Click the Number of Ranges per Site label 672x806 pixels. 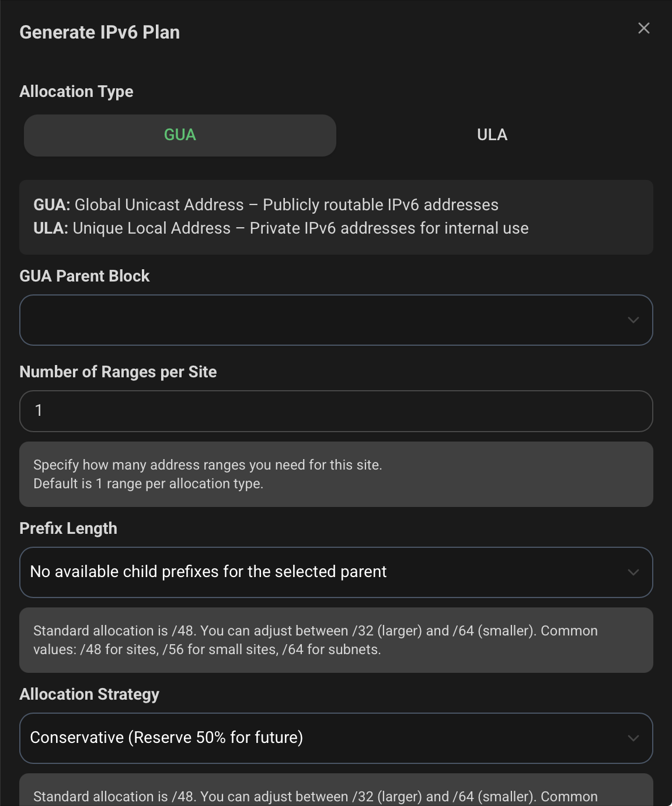pyautogui.click(x=119, y=371)
